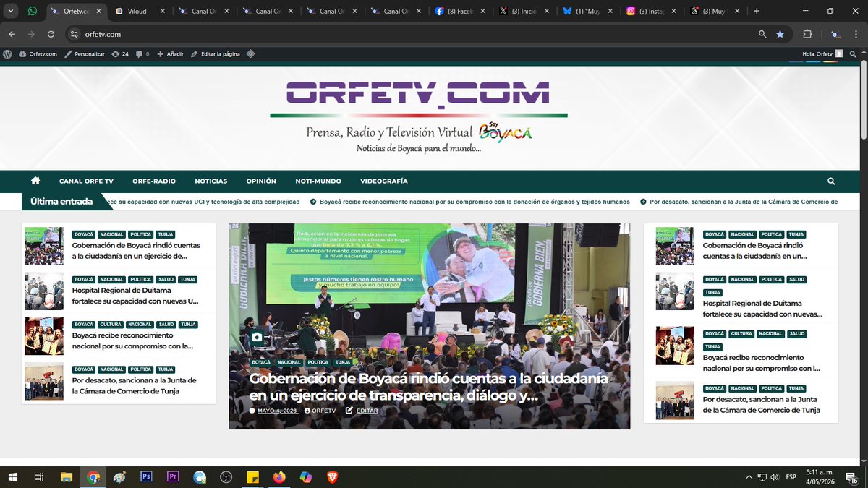Viewport: 868px width, 488px height.
Task: Open NOTICIAS menu item
Action: coord(211,181)
